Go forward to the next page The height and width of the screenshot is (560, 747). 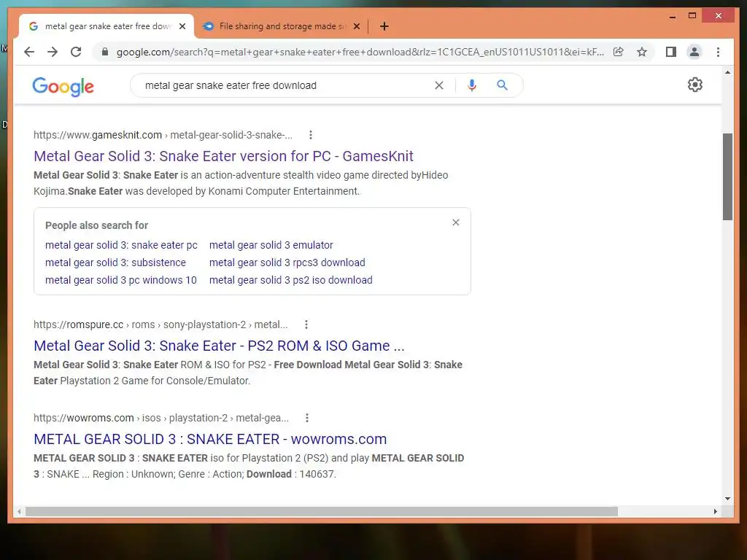[x=53, y=52]
